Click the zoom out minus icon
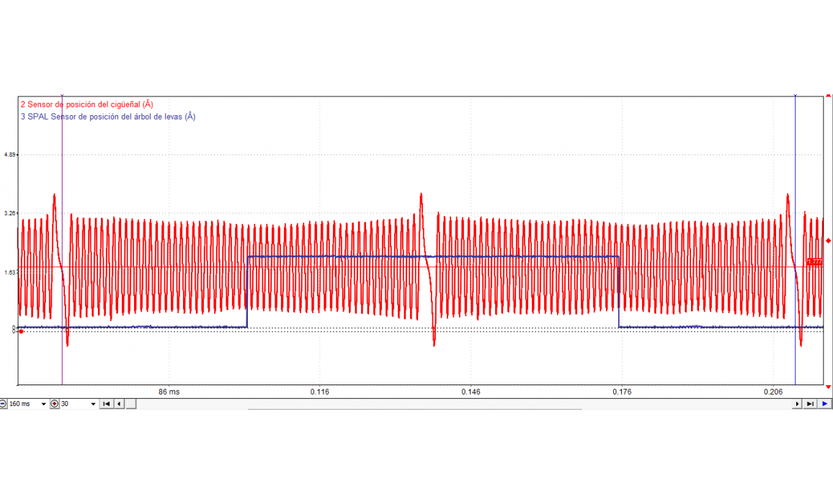This screenshot has width=833, height=504. pos(4,404)
